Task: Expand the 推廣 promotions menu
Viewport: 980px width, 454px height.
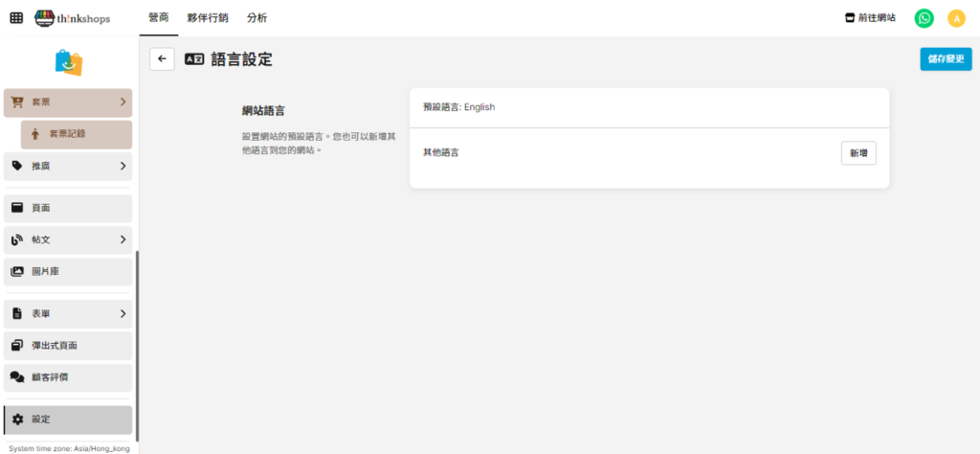Action: point(68,166)
